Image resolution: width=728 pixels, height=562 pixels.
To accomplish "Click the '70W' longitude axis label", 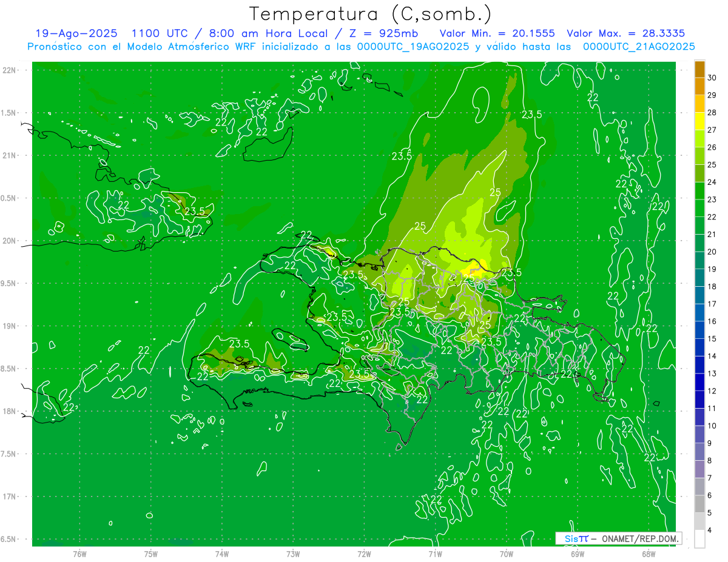I will coord(507,554).
